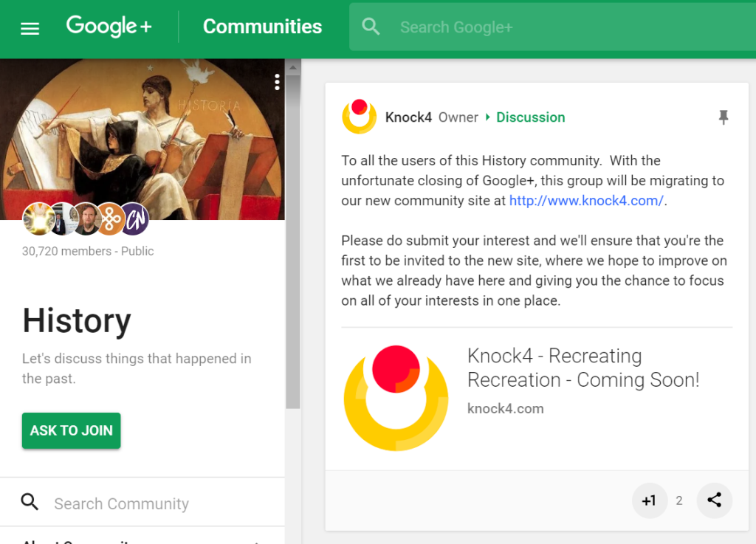756x544 pixels.
Task: Open the Communities section header
Action: click(262, 27)
